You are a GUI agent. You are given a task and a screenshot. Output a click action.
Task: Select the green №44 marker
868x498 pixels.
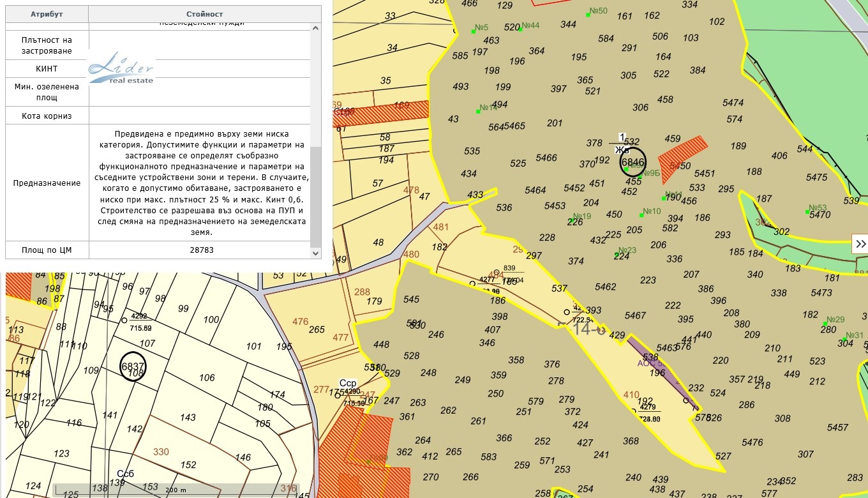click(521, 29)
